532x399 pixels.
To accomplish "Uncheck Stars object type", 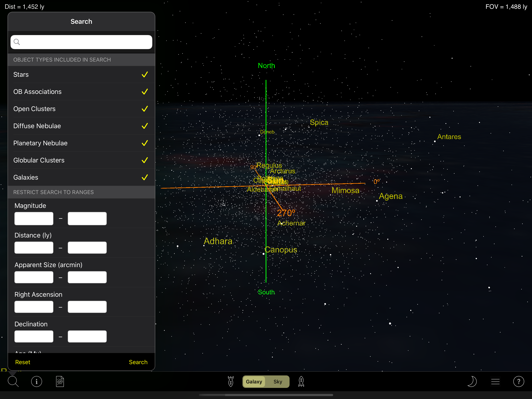I will pos(144,75).
